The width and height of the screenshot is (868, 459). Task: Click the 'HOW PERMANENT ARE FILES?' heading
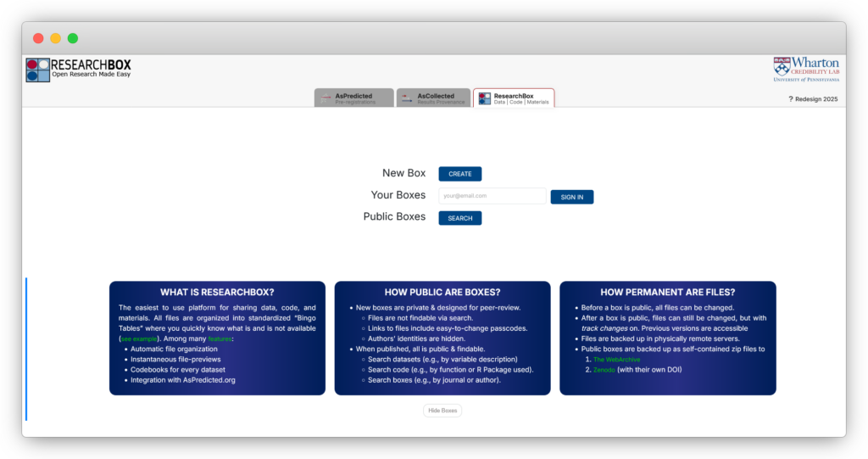[x=668, y=292]
